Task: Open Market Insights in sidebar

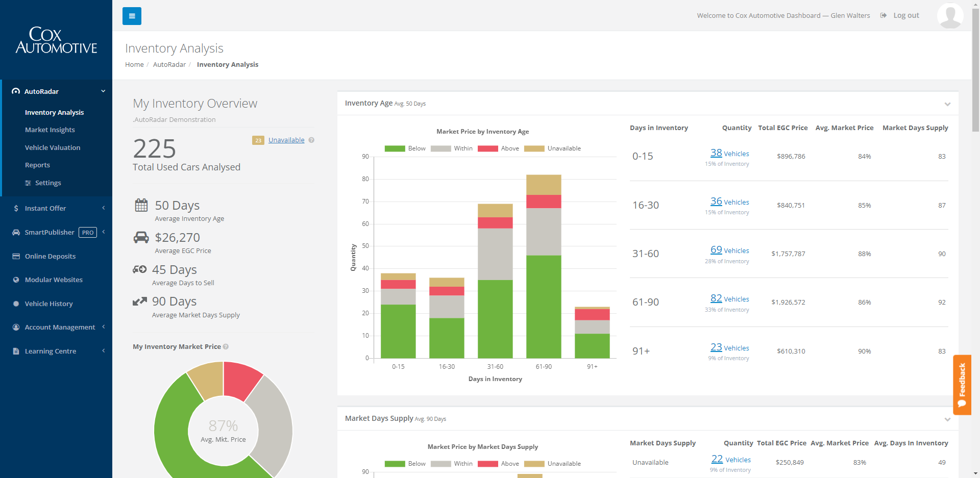Action: [x=50, y=130]
